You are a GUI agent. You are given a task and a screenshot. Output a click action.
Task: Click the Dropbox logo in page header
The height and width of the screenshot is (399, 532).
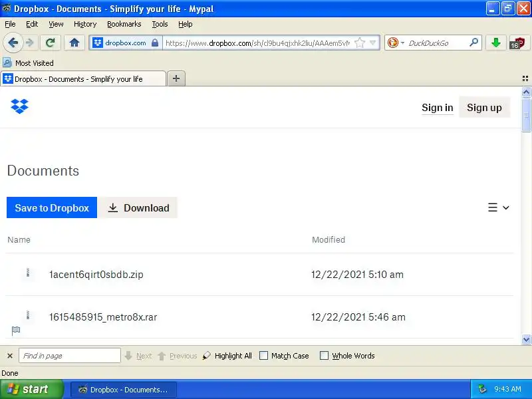tap(20, 106)
